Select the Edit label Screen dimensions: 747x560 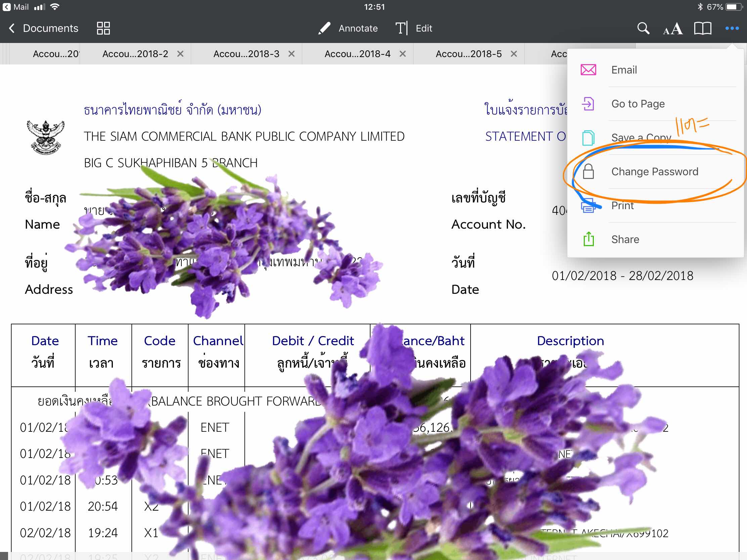pyautogui.click(x=424, y=28)
